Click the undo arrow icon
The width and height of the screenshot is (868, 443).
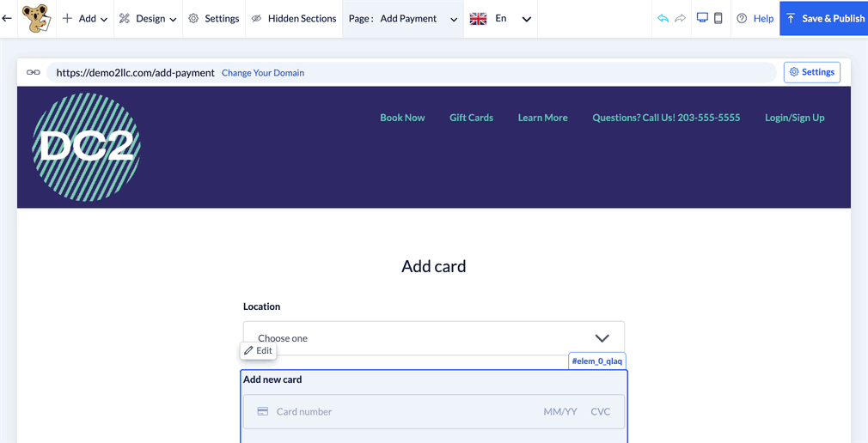(663, 18)
